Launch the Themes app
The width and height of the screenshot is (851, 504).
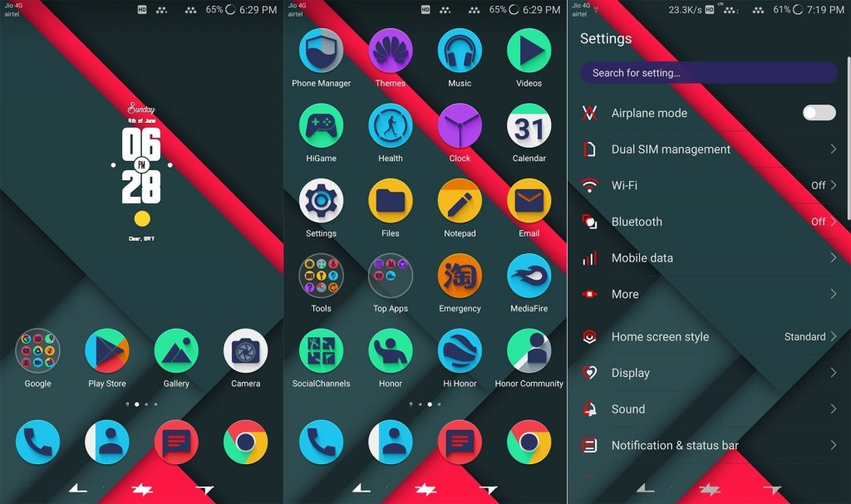[391, 51]
